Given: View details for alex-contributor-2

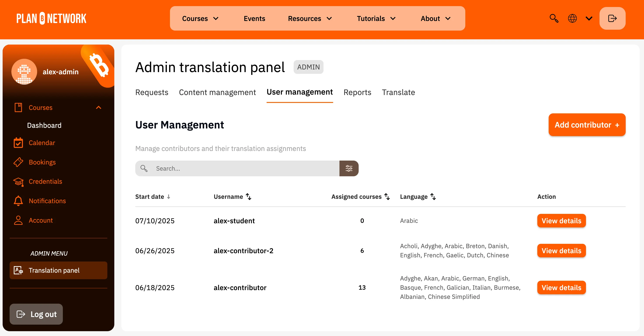Looking at the screenshot, I should click(x=561, y=251).
